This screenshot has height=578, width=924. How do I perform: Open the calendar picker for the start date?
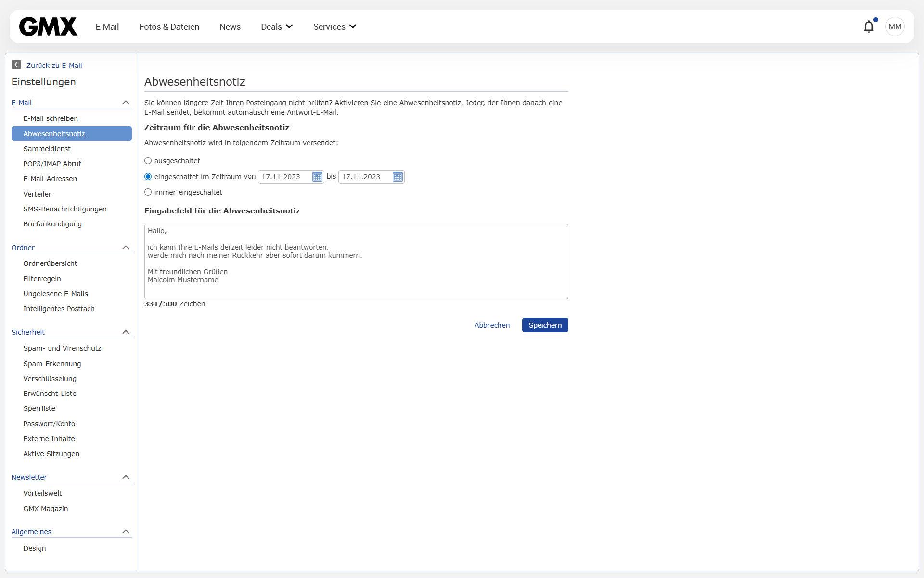pyautogui.click(x=317, y=177)
